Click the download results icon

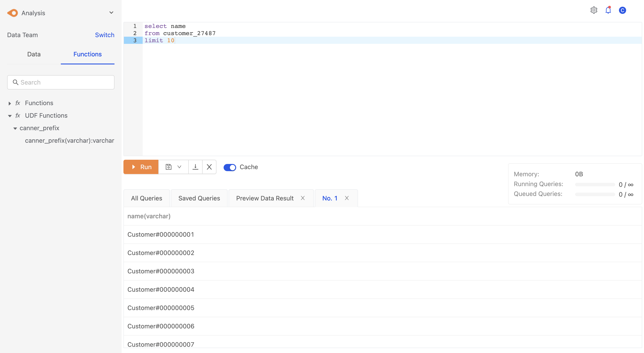click(195, 167)
